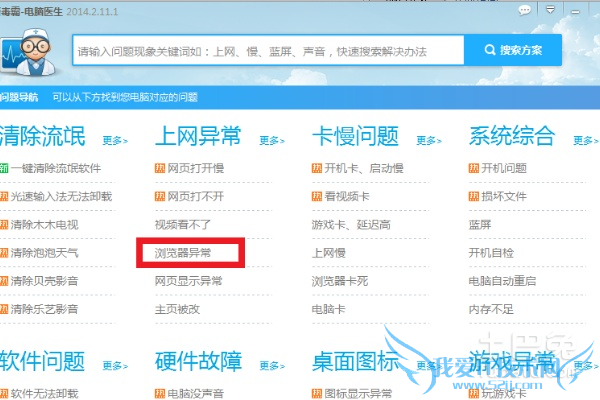Select 主页被改

click(x=177, y=309)
